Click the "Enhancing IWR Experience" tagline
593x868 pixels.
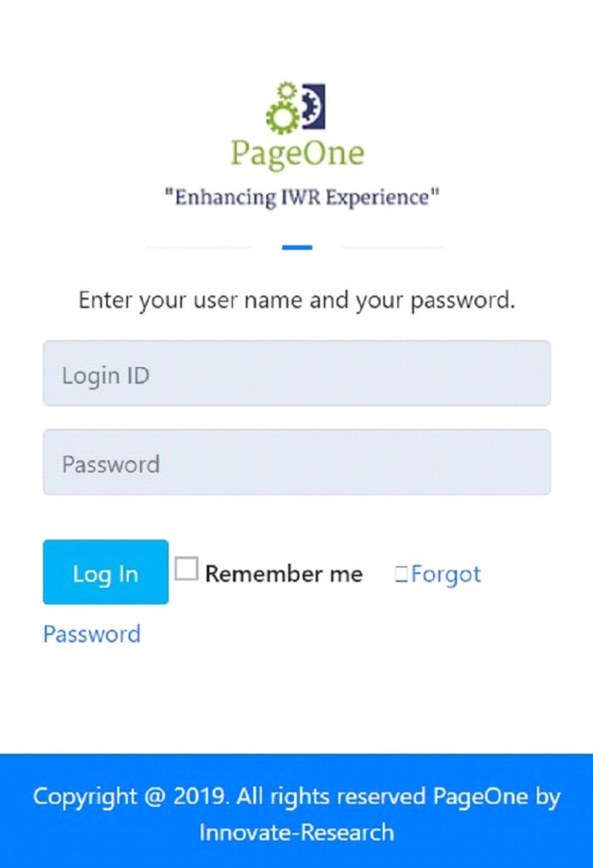coord(302,198)
